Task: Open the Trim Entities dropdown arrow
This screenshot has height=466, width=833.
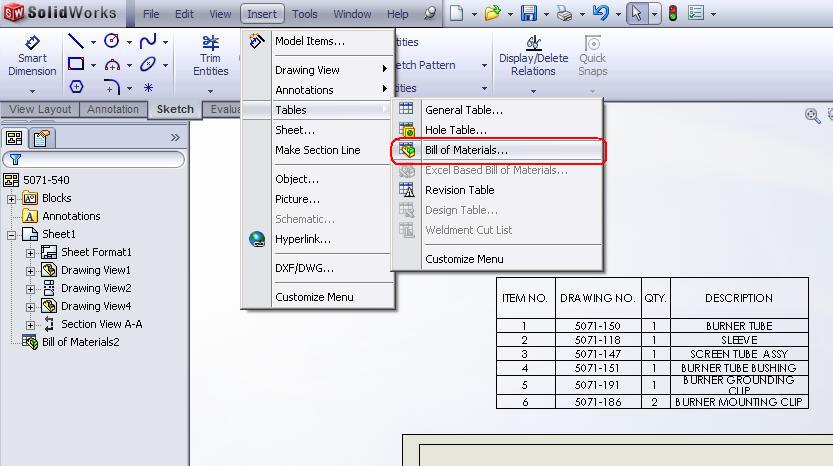Action: (210, 91)
